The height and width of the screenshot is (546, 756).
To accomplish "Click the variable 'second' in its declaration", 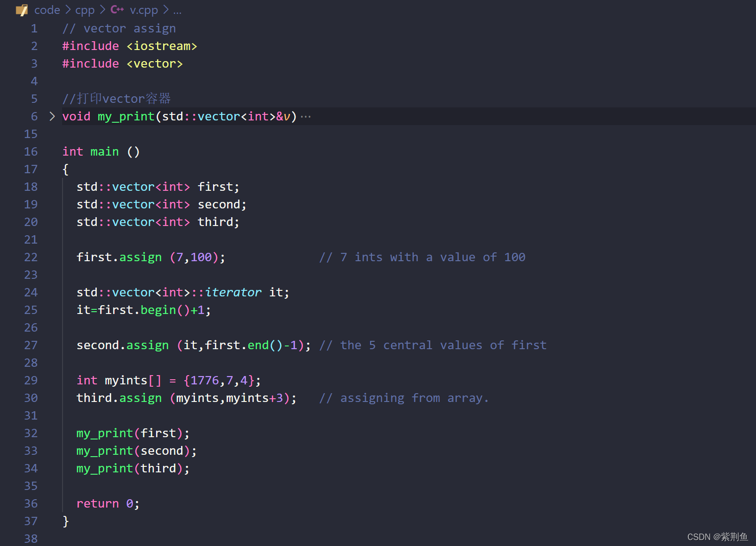I will click(x=219, y=204).
